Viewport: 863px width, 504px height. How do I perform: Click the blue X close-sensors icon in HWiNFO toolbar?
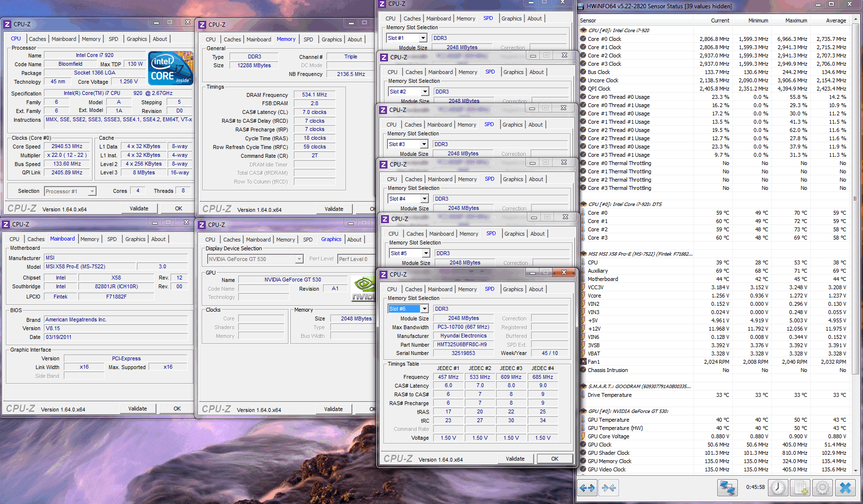(x=845, y=487)
